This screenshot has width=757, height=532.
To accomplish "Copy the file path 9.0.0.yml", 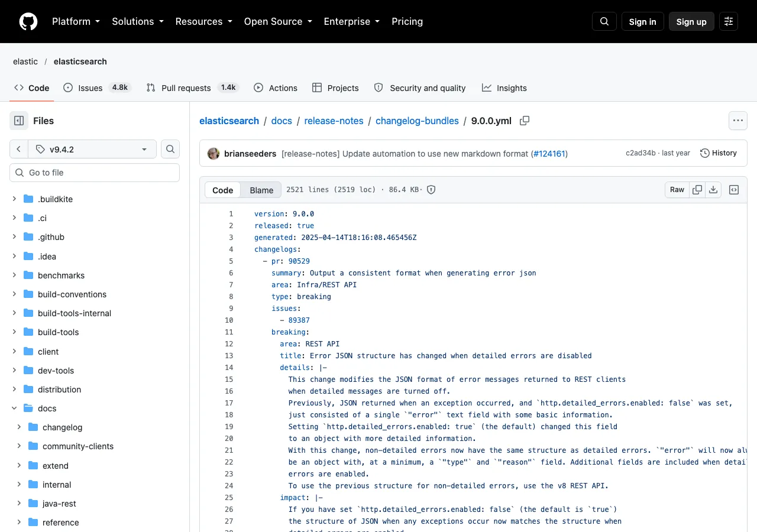I will tap(525, 121).
